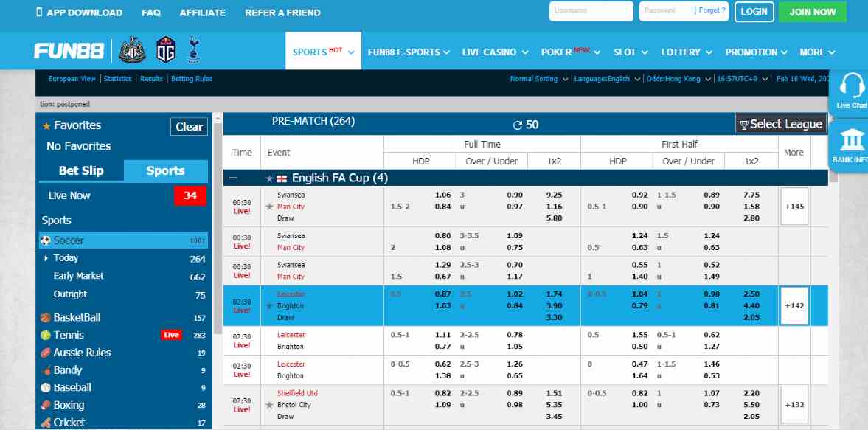Open the Results link
Viewport: 868px width, 430px height.
tap(152, 79)
